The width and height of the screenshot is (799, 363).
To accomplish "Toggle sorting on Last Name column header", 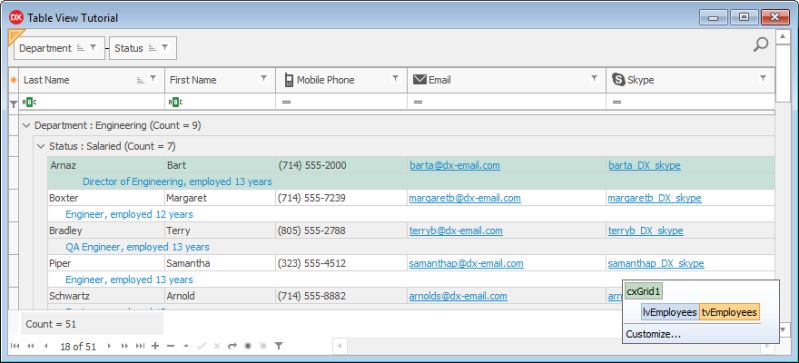I will (141, 80).
